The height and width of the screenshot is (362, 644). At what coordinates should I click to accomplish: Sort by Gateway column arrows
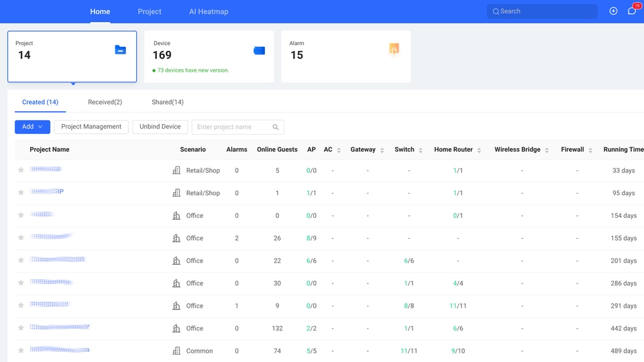click(382, 150)
